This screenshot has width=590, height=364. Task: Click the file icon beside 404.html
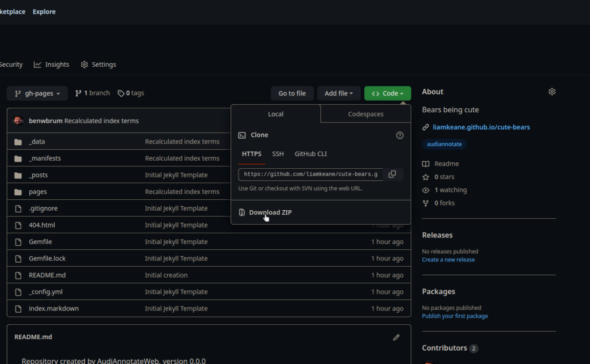[x=18, y=225]
